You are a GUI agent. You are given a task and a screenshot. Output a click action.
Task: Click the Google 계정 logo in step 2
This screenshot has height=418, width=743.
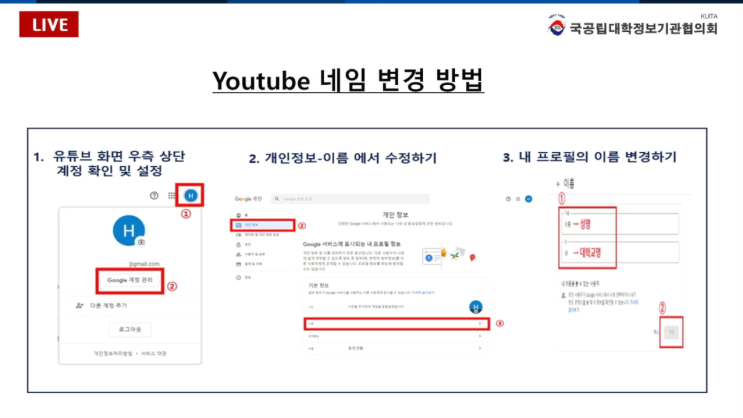click(x=248, y=199)
